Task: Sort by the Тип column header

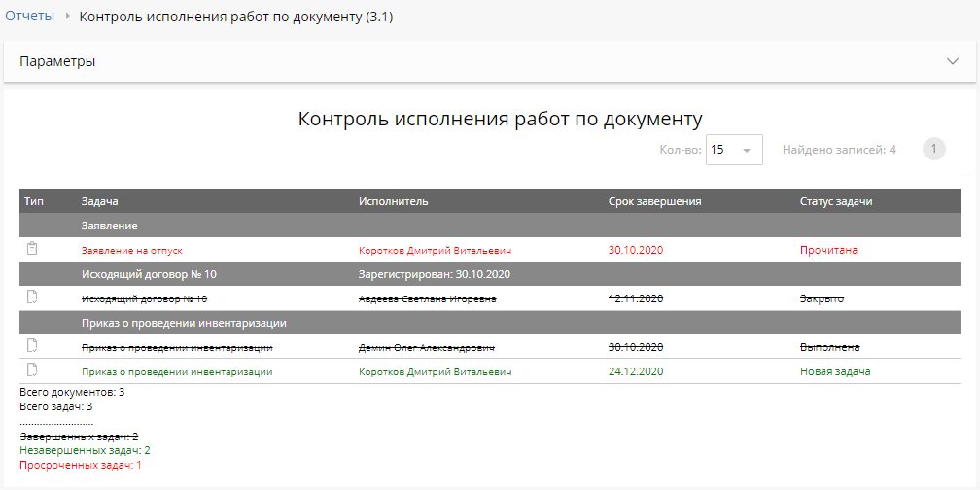Action: click(34, 201)
